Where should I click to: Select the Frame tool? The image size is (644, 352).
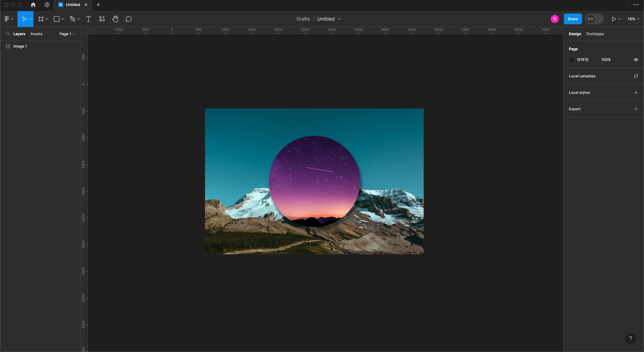click(41, 19)
